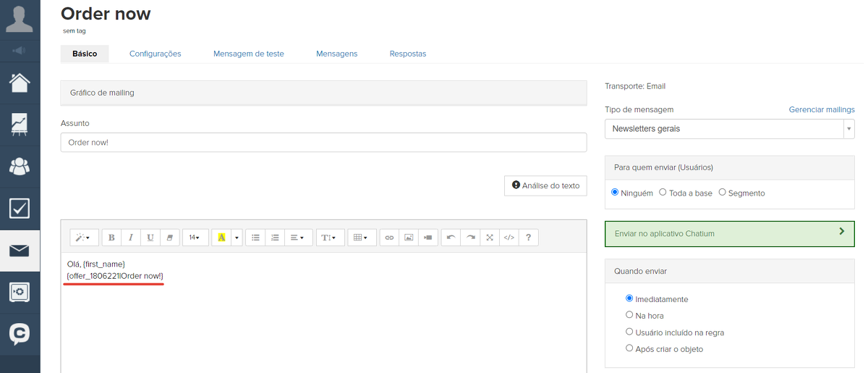Go to home icon in left sidebar
This screenshot has width=868, height=373.
pos(20,83)
